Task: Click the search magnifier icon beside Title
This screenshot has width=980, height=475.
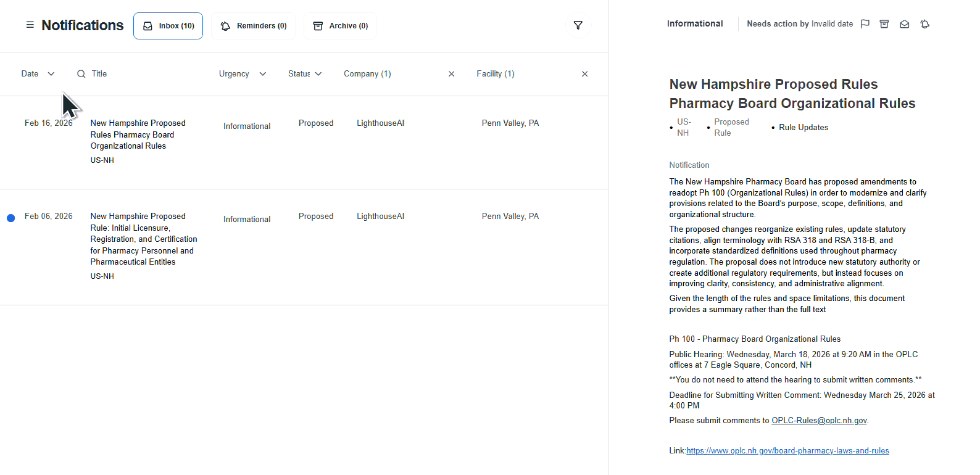Action: coord(81,74)
